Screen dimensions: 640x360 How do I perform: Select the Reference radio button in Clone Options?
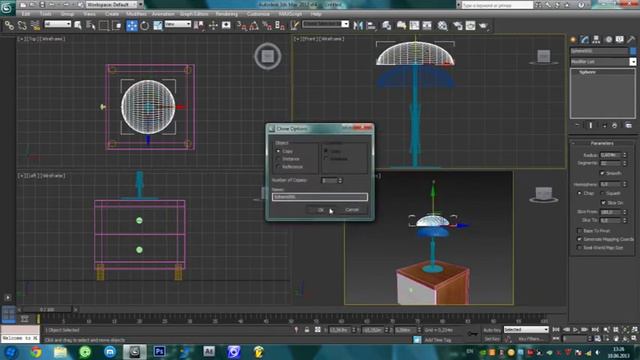click(278, 167)
